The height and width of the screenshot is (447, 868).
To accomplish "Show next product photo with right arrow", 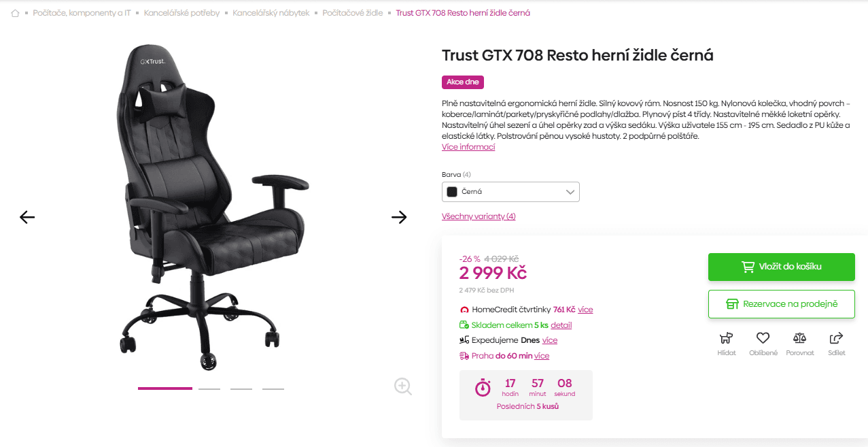I will click(x=400, y=216).
